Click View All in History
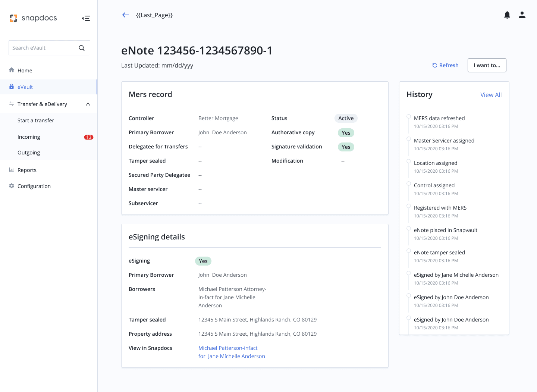This screenshot has height=392, width=537. coord(491,95)
